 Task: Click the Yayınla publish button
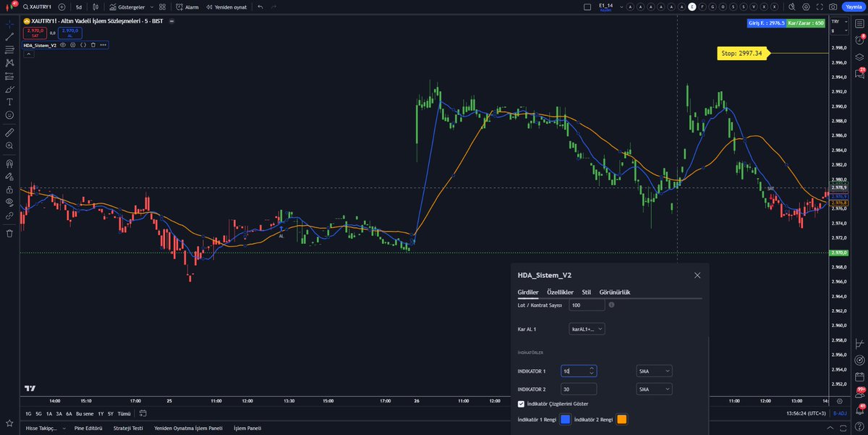tap(854, 7)
